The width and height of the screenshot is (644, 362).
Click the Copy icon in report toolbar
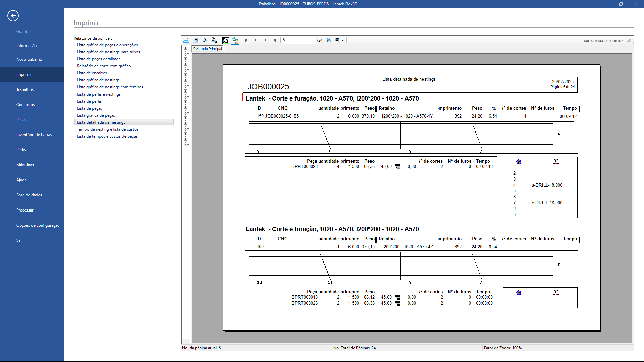214,40
